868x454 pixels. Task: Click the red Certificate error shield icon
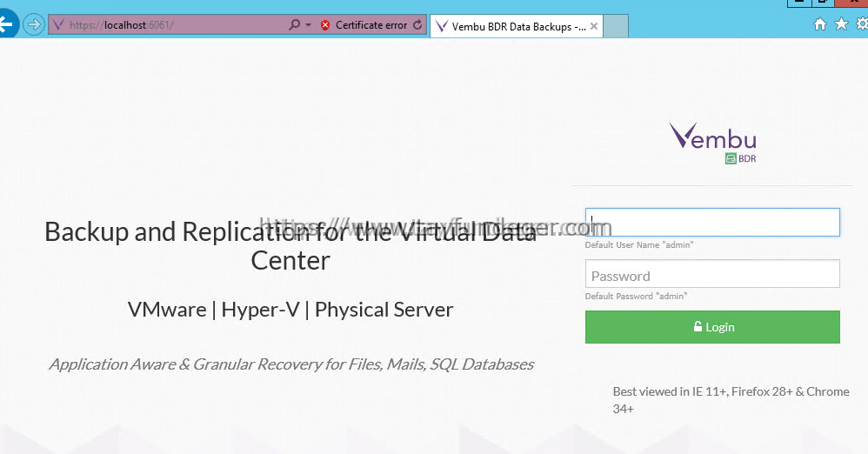[x=325, y=25]
